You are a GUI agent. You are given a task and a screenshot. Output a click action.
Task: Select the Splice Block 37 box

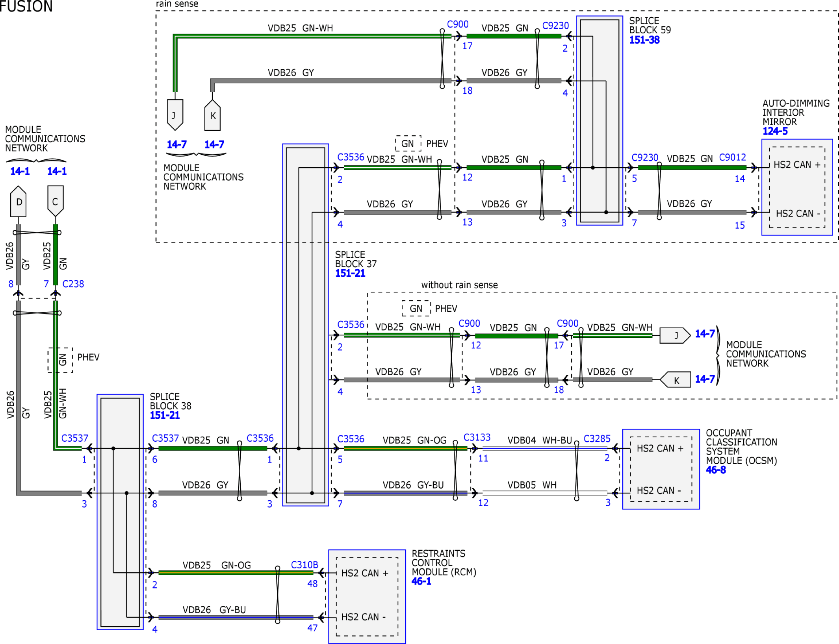point(305,325)
